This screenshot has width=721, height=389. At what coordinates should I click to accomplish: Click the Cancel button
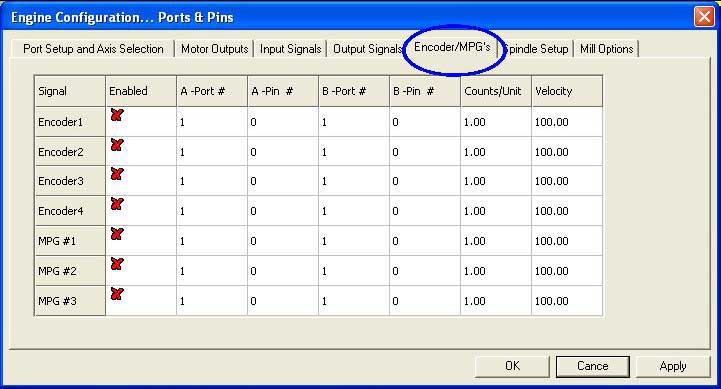pos(592,366)
